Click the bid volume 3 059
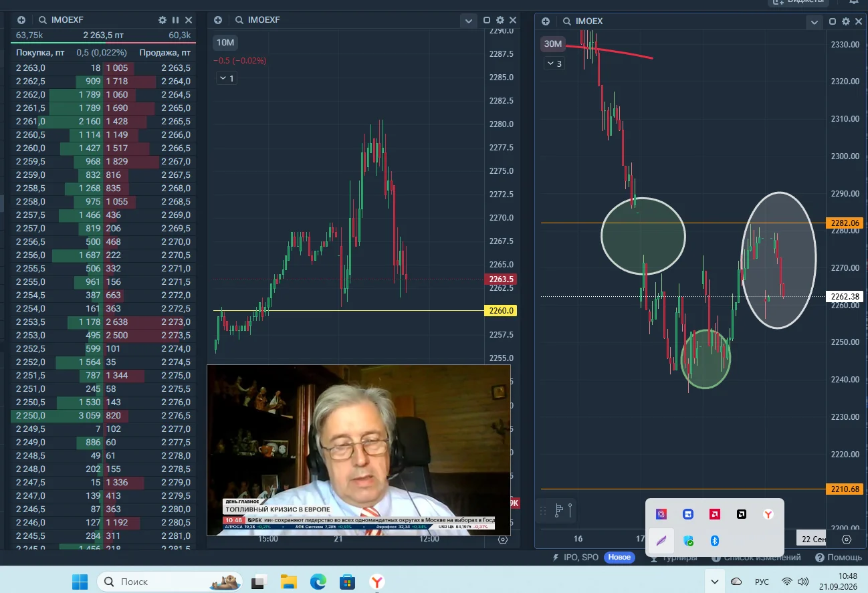The width and height of the screenshot is (868, 593). pos(89,415)
